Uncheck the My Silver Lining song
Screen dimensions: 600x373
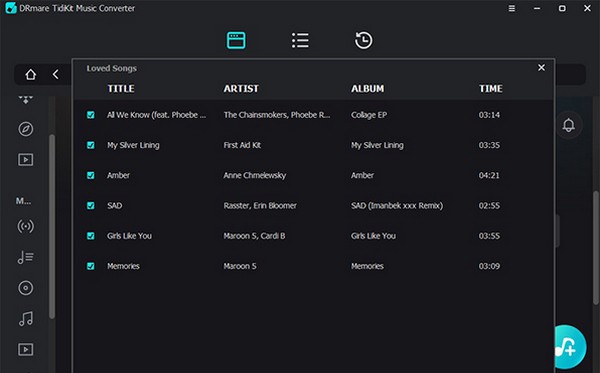[x=91, y=145]
